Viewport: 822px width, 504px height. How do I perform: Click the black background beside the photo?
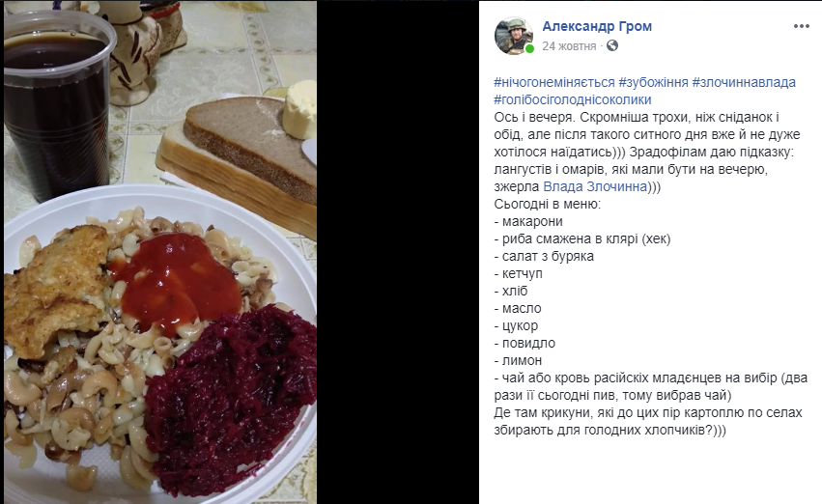(397, 252)
